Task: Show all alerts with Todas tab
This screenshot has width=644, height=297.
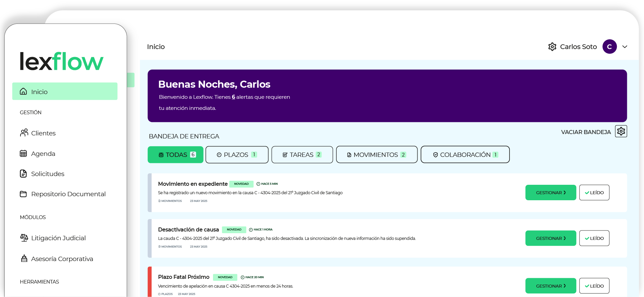Action: pyautogui.click(x=175, y=155)
